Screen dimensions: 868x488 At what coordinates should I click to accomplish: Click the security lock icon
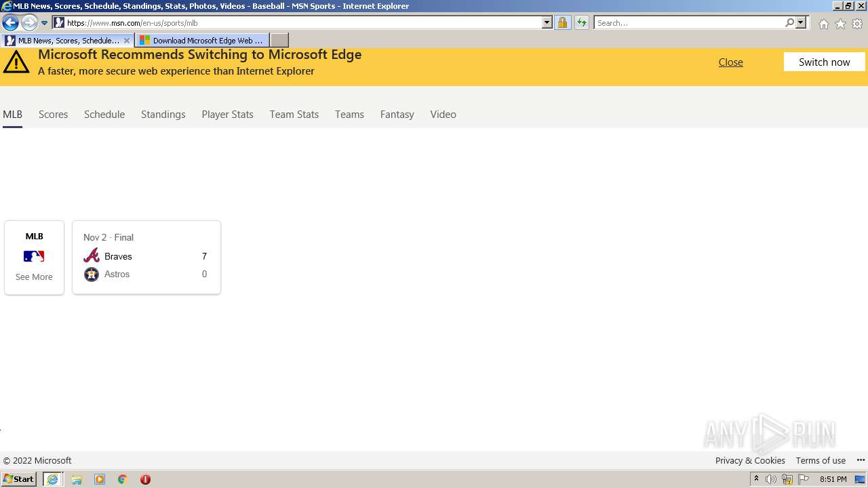click(562, 22)
